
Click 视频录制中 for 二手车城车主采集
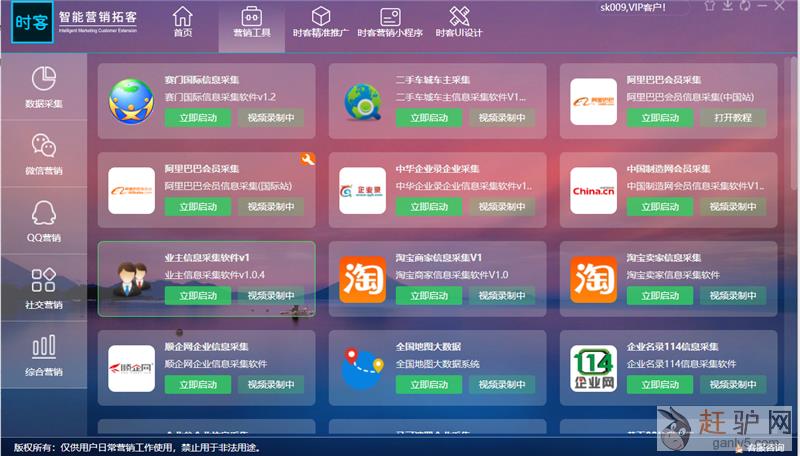(501, 118)
